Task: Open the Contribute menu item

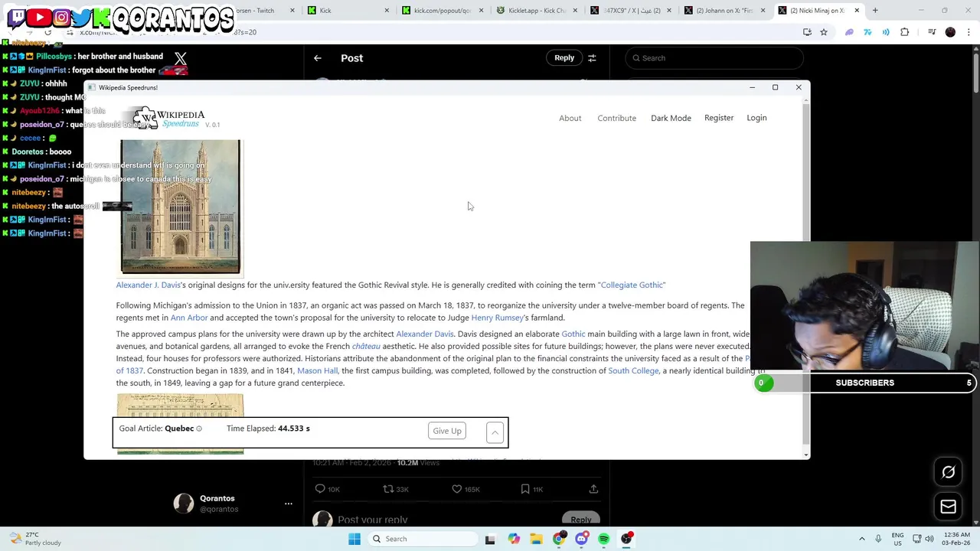Action: 617,119
